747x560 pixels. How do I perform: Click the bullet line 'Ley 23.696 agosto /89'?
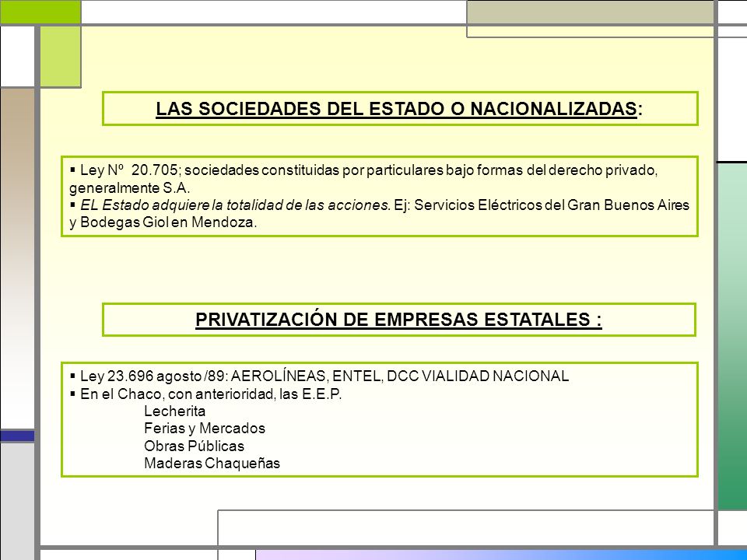(x=319, y=376)
